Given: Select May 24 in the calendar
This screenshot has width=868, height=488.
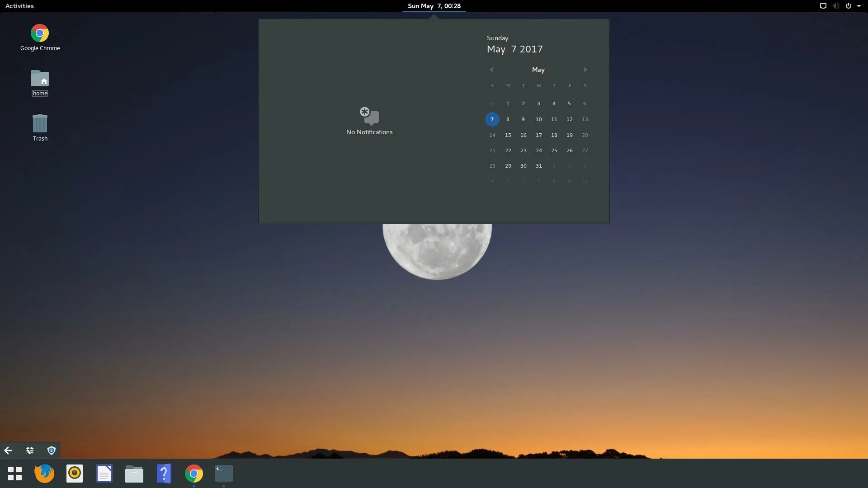Looking at the screenshot, I should [538, 150].
